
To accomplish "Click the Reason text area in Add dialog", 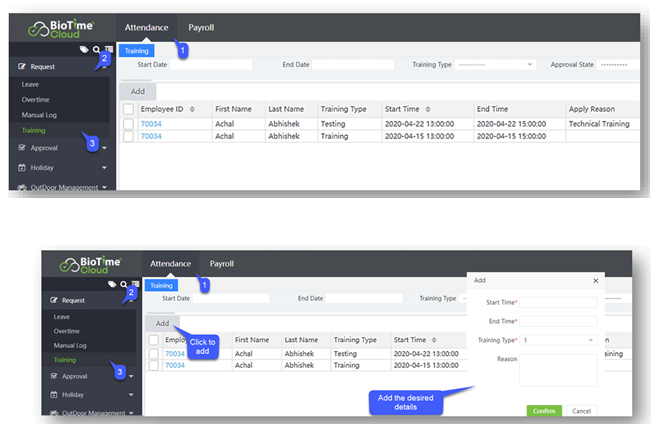I will 558,370.
